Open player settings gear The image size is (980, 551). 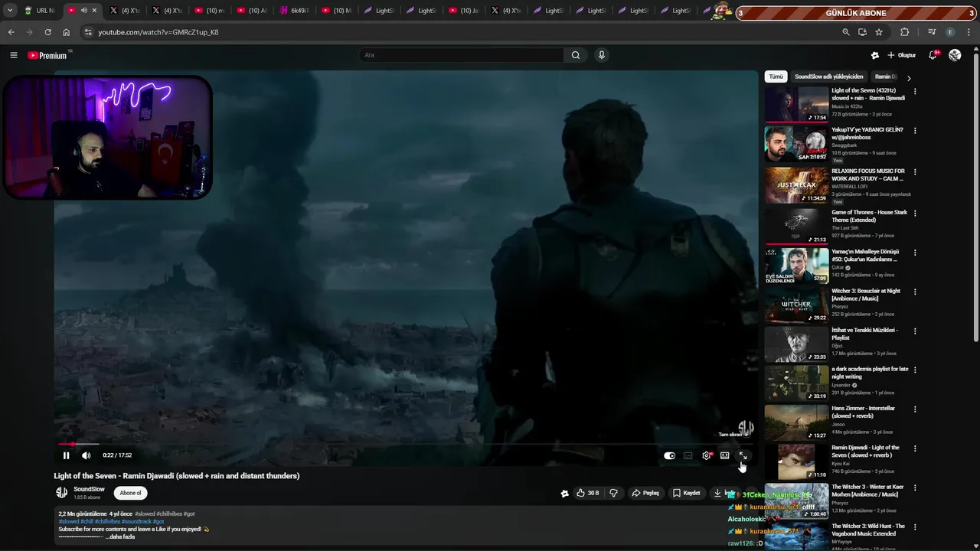(x=706, y=455)
